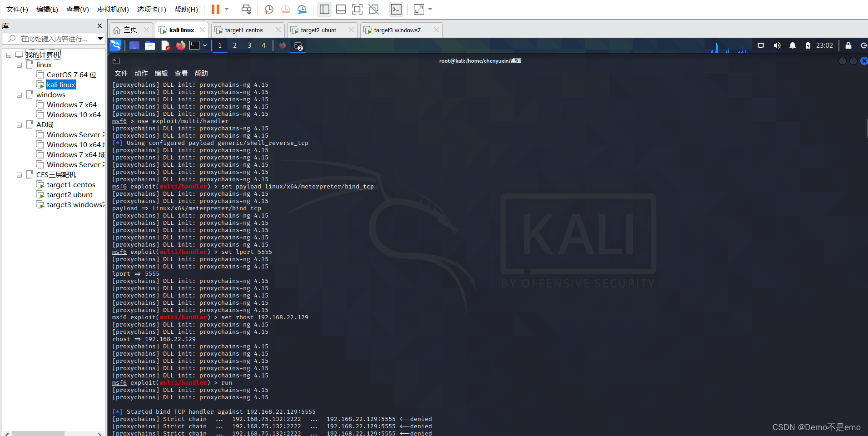
Task: Open the 帮助(H) menu
Action: 186,9
